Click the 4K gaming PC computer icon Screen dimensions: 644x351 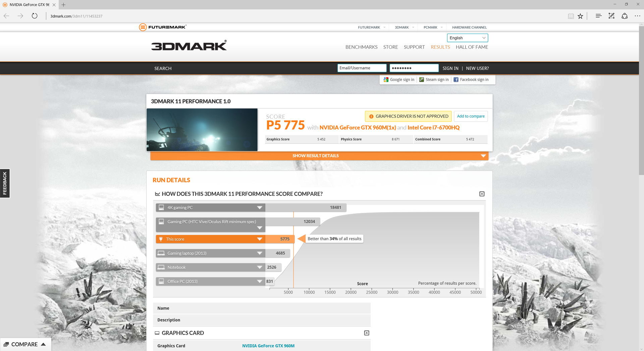click(x=161, y=208)
